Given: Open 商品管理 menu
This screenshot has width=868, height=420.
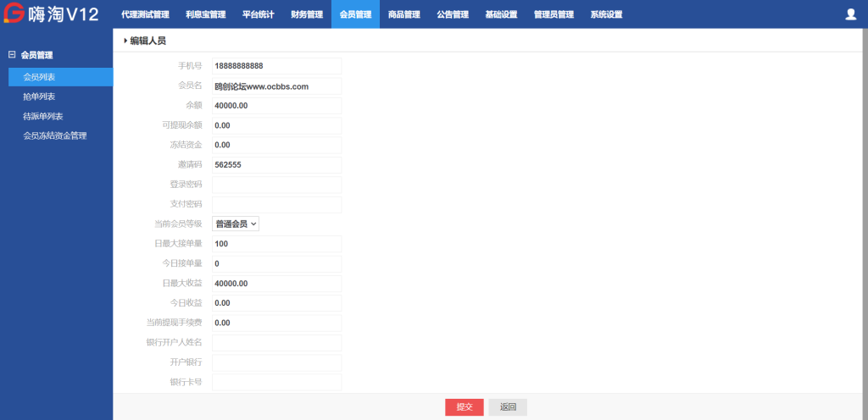Looking at the screenshot, I should [404, 14].
